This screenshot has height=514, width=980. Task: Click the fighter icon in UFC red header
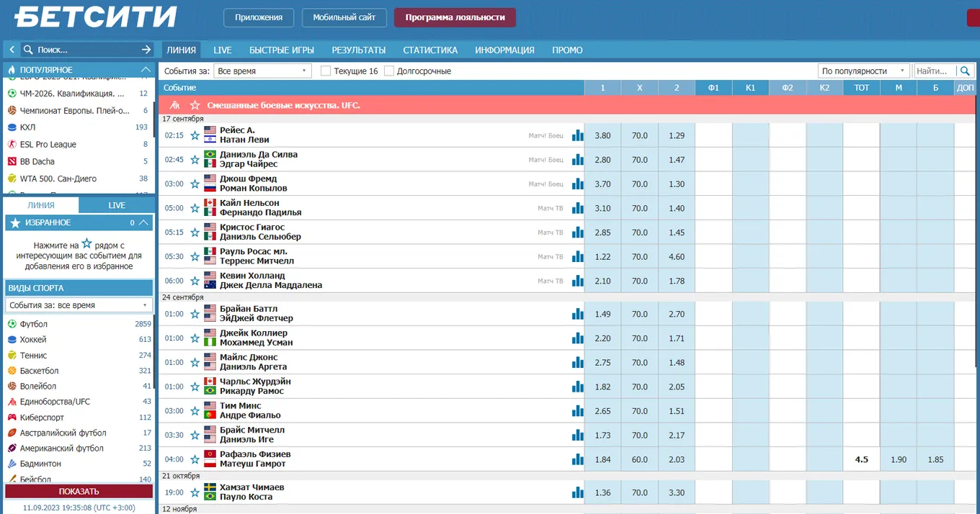click(174, 105)
